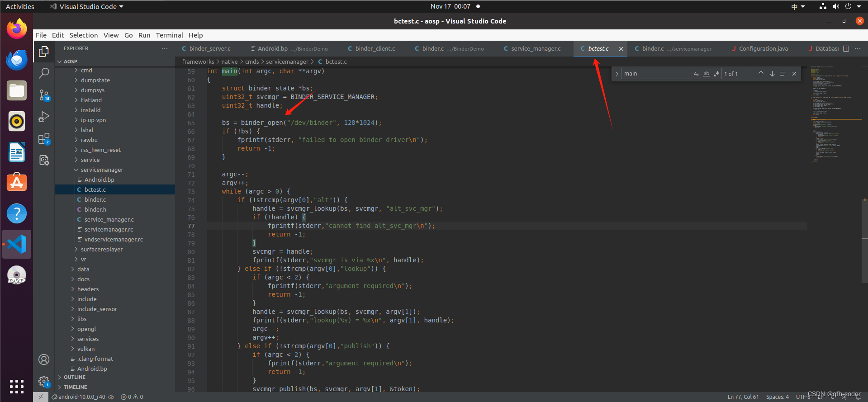
Task: Go to next find match
Action: tap(772, 74)
